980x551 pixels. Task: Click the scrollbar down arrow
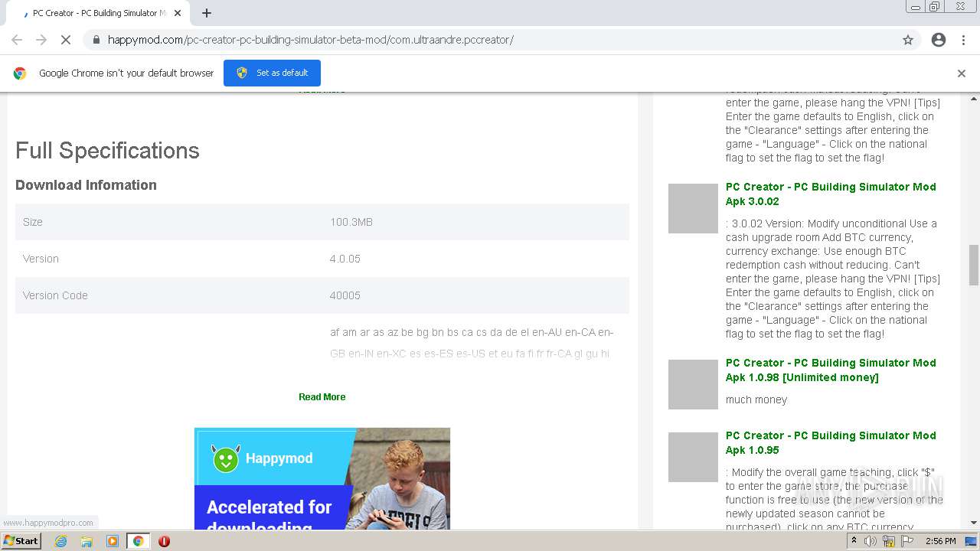[x=974, y=523]
